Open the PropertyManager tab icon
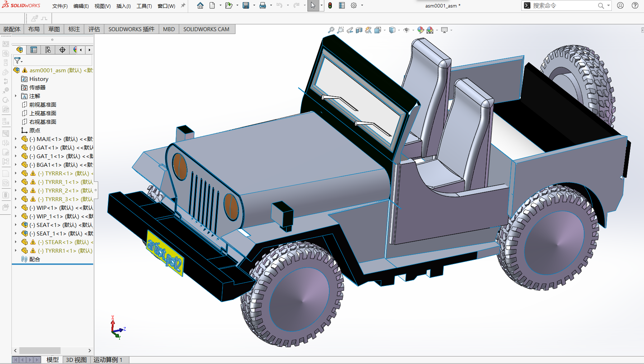Image resolution: width=644 pixels, height=364 pixels. click(x=34, y=50)
